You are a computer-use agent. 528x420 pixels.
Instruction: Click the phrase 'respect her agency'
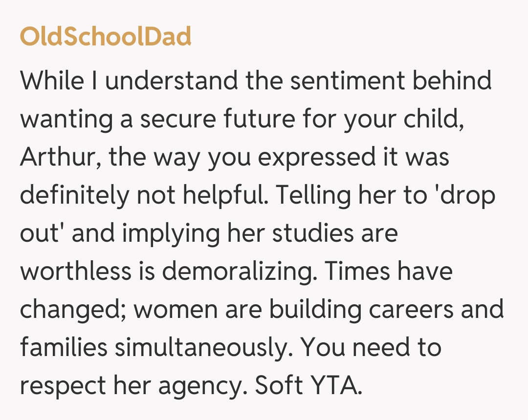point(134,386)
